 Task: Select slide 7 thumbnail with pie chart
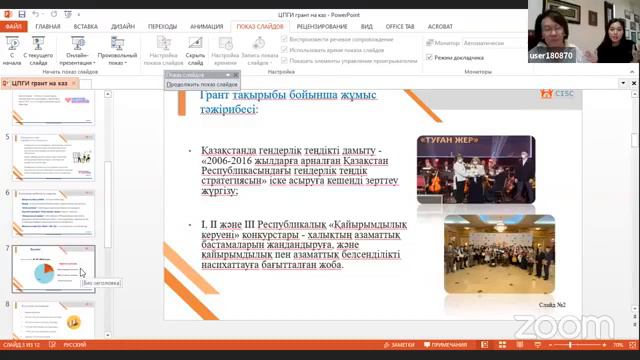53,269
